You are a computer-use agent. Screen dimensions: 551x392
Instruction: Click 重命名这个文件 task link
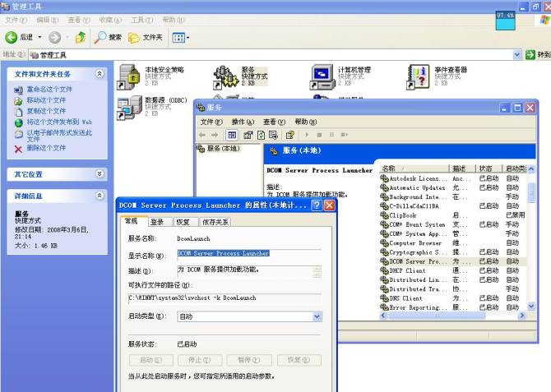(x=49, y=89)
